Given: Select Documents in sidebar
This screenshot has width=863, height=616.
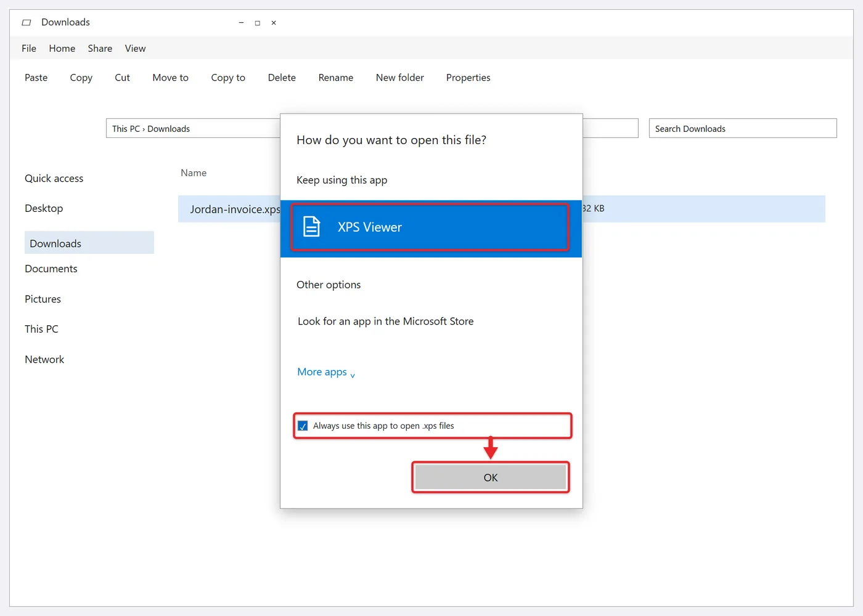Looking at the screenshot, I should (51, 269).
